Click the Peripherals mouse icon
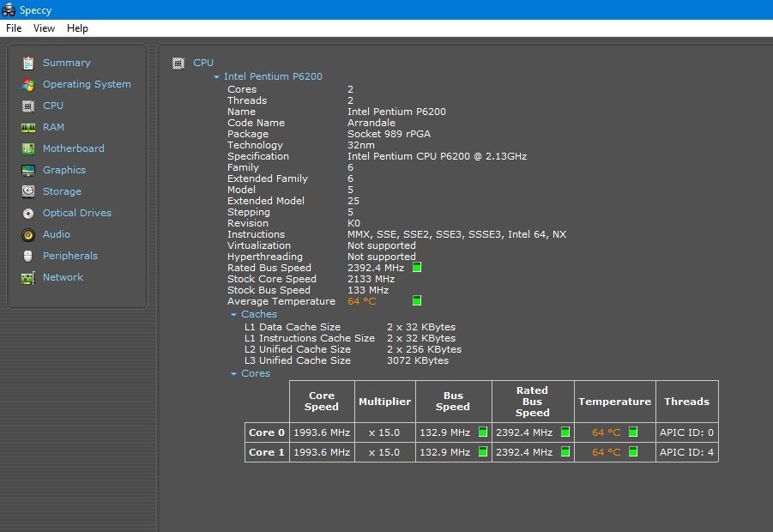The width and height of the screenshot is (773, 532). point(28,256)
